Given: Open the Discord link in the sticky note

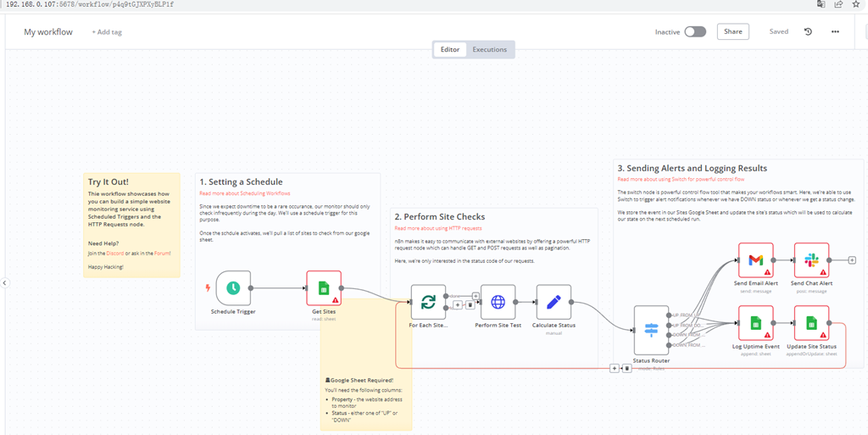Looking at the screenshot, I should pyautogui.click(x=115, y=253).
